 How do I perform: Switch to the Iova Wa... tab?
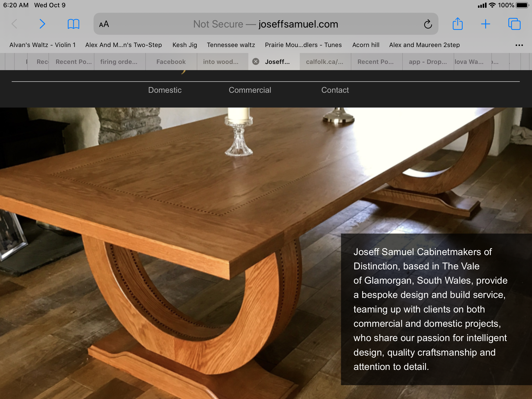click(x=473, y=62)
